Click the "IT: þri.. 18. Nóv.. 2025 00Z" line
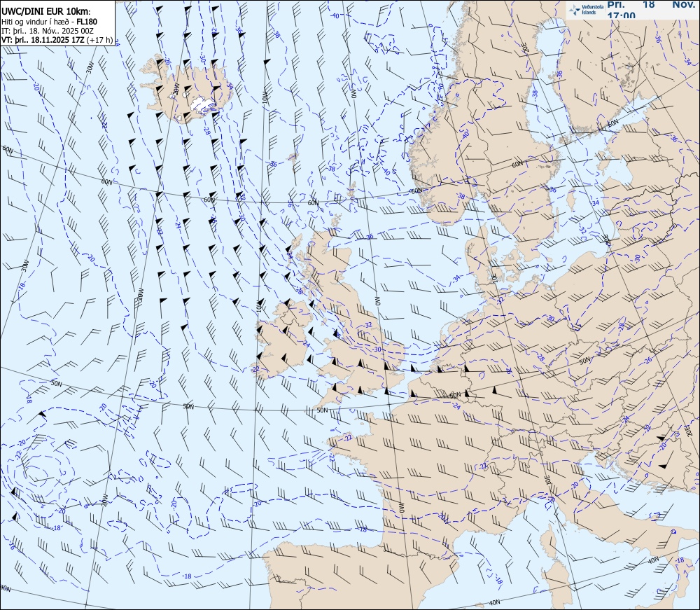This screenshot has height=610, width=700. point(48,30)
